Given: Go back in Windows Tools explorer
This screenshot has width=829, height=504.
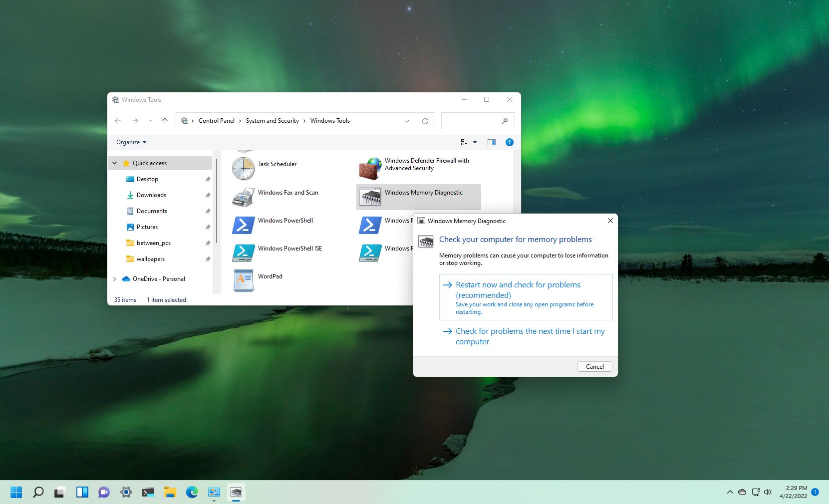Looking at the screenshot, I should pos(118,121).
